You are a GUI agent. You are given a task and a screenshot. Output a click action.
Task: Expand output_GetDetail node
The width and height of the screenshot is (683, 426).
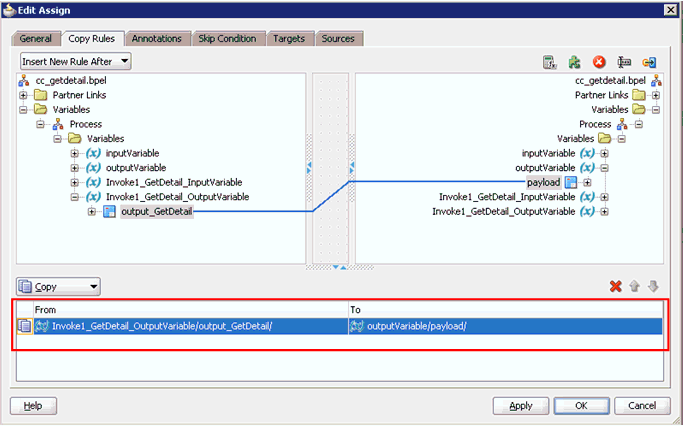[x=91, y=212]
